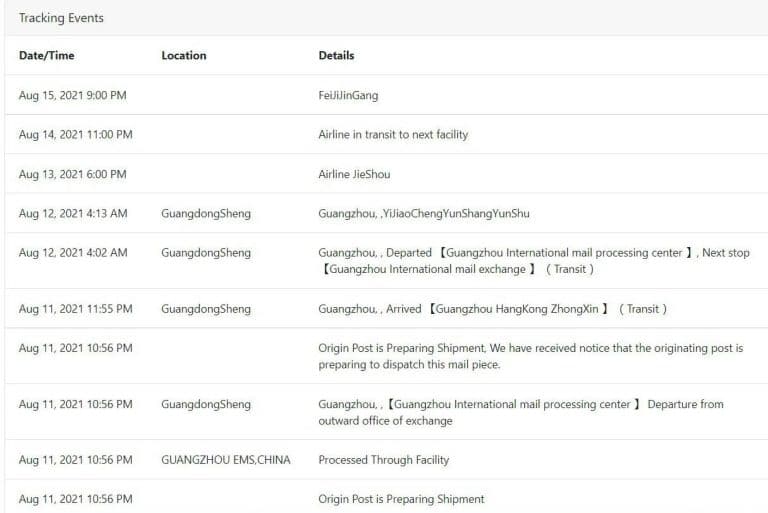Click the Airline JieShou event detail
The height and width of the screenshot is (513, 768).
click(x=354, y=174)
